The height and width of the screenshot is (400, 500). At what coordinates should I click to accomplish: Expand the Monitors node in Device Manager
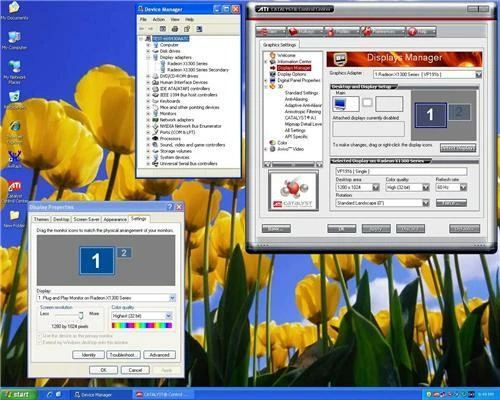(x=148, y=114)
